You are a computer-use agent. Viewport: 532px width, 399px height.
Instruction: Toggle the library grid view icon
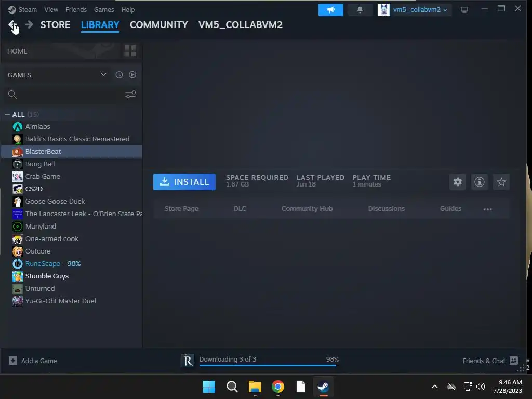pyautogui.click(x=130, y=51)
